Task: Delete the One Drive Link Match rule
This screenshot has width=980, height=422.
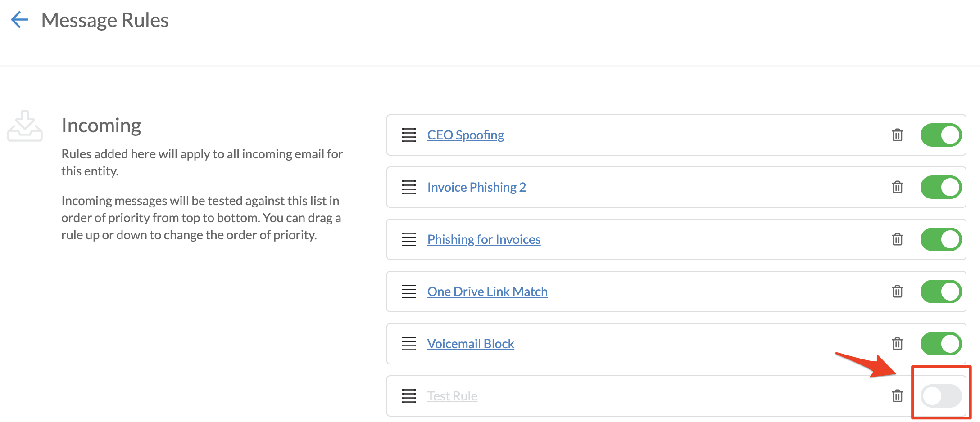Action: click(897, 292)
